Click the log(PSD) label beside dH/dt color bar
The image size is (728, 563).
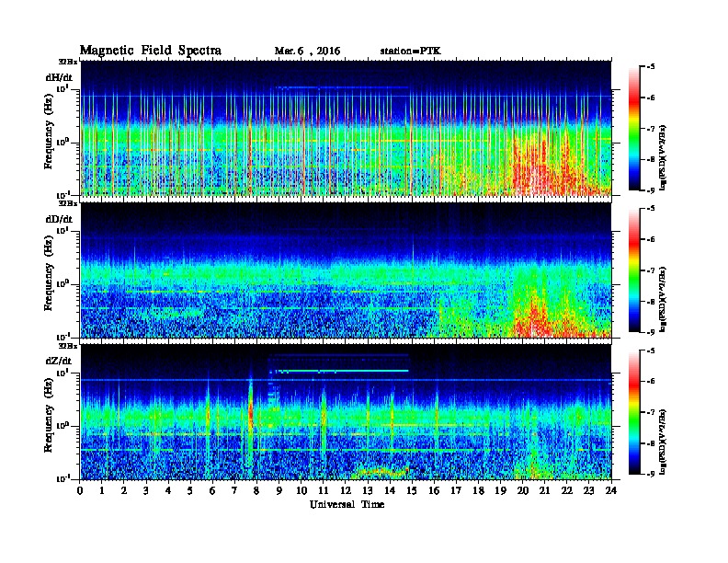[x=663, y=156]
